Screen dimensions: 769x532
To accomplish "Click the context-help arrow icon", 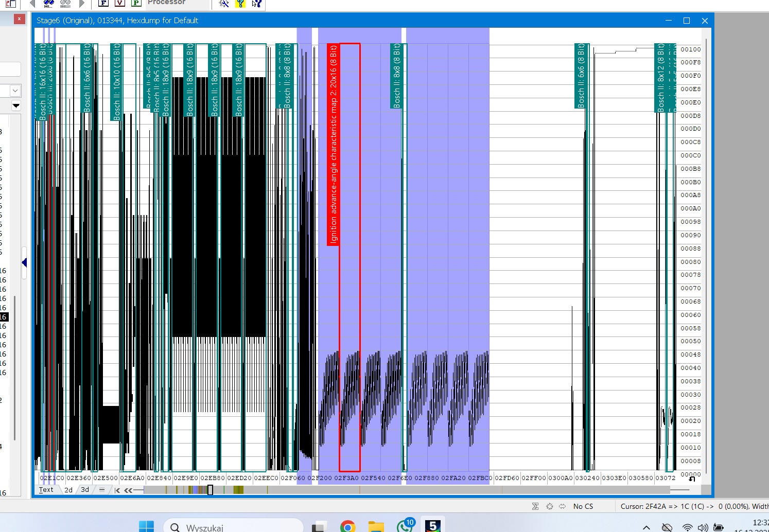I will tap(256, 4).
